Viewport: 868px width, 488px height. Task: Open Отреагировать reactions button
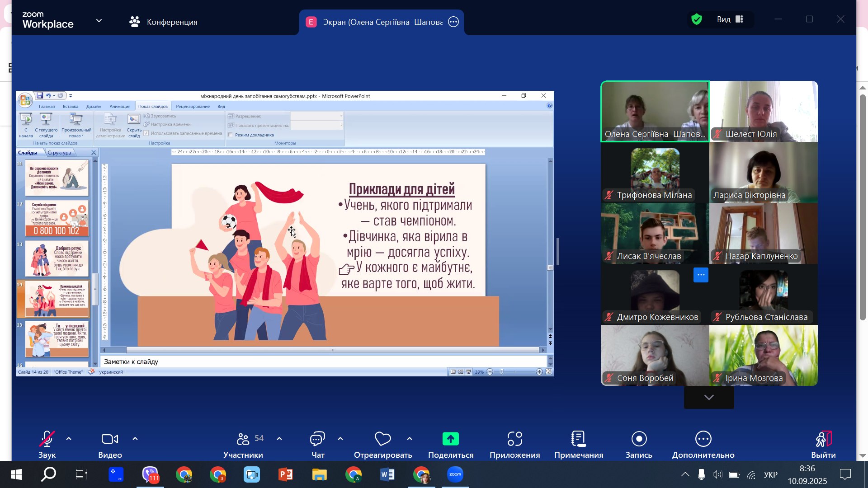(x=382, y=439)
